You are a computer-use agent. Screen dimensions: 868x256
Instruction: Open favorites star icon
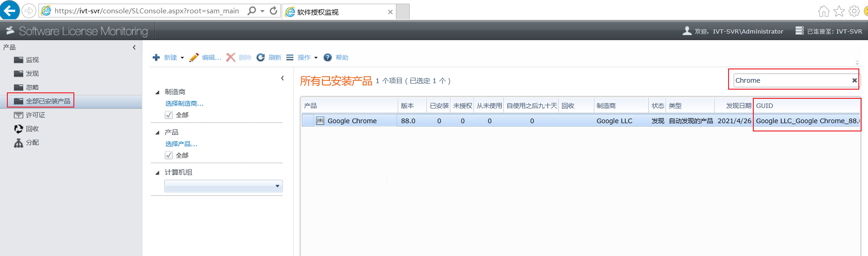click(839, 11)
